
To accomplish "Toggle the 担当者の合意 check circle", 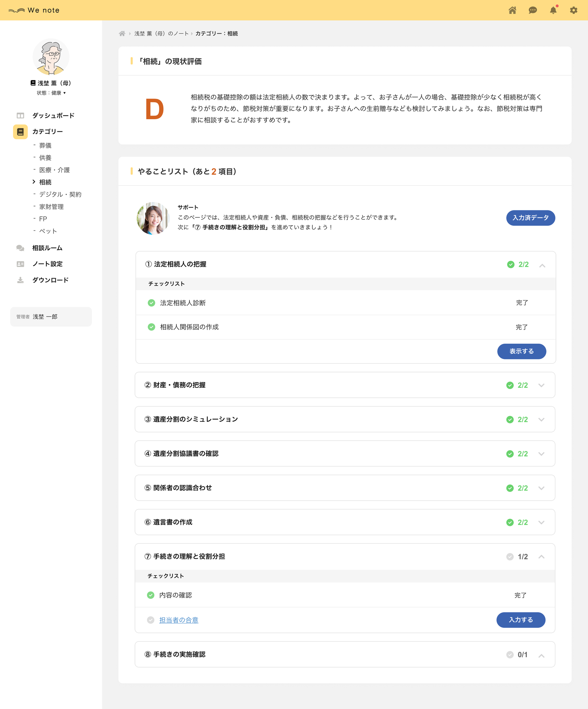I will click(151, 620).
